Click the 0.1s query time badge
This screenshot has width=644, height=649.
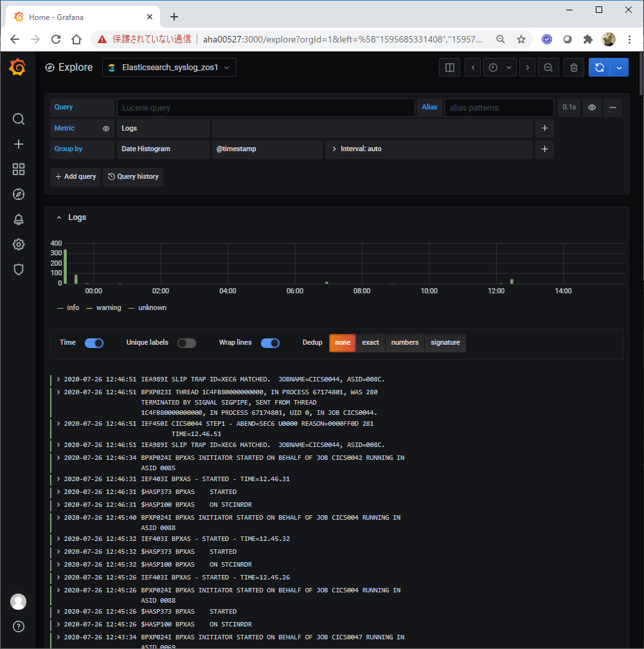pos(569,107)
